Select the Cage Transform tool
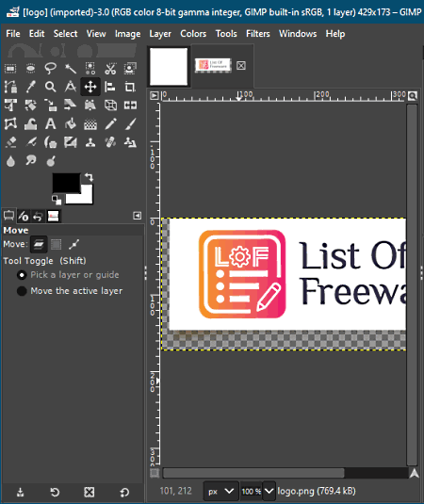Viewport: 424px width, 504px height. (10, 123)
